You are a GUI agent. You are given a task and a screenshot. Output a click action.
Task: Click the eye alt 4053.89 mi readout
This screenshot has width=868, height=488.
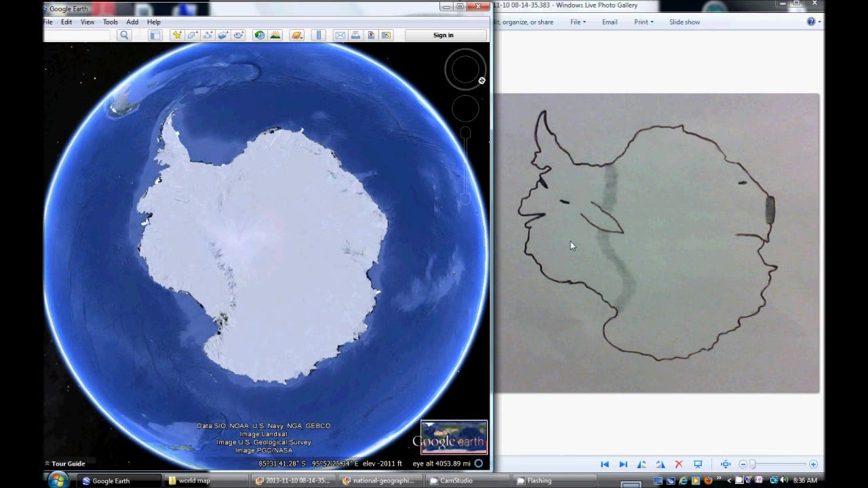coord(441,464)
